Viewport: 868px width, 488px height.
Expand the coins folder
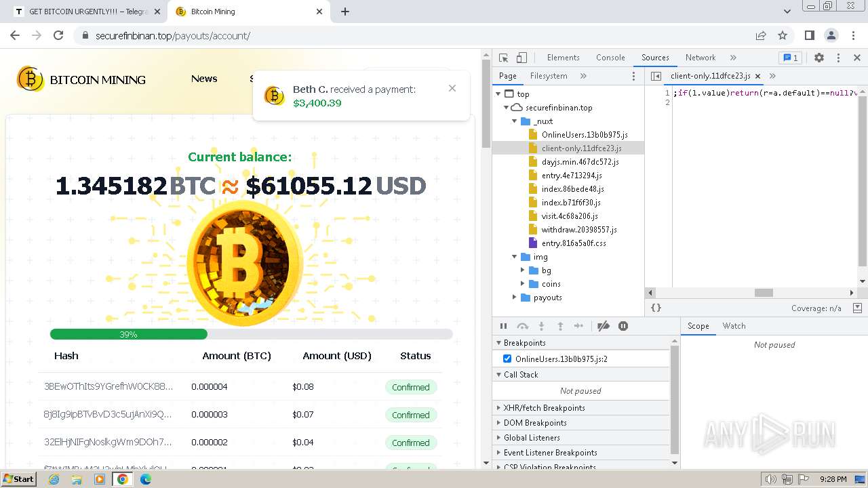click(522, 284)
